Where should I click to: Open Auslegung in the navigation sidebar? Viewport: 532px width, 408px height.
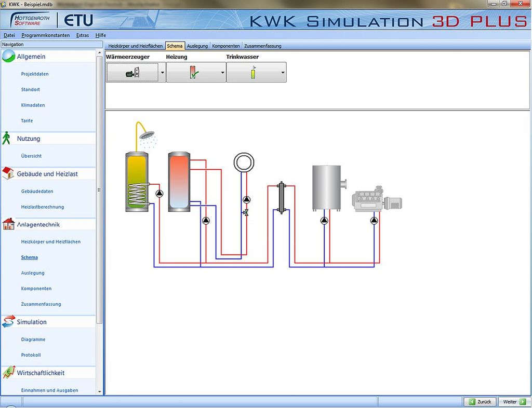click(x=33, y=273)
